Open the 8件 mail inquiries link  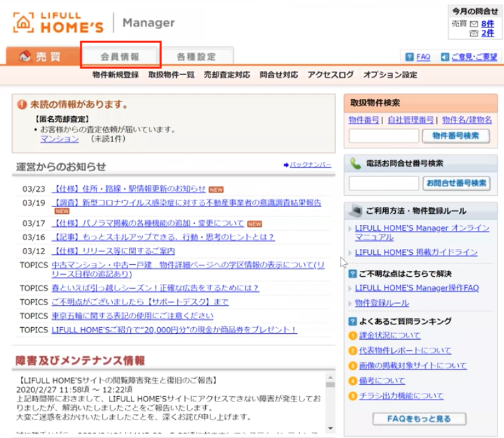[487, 24]
